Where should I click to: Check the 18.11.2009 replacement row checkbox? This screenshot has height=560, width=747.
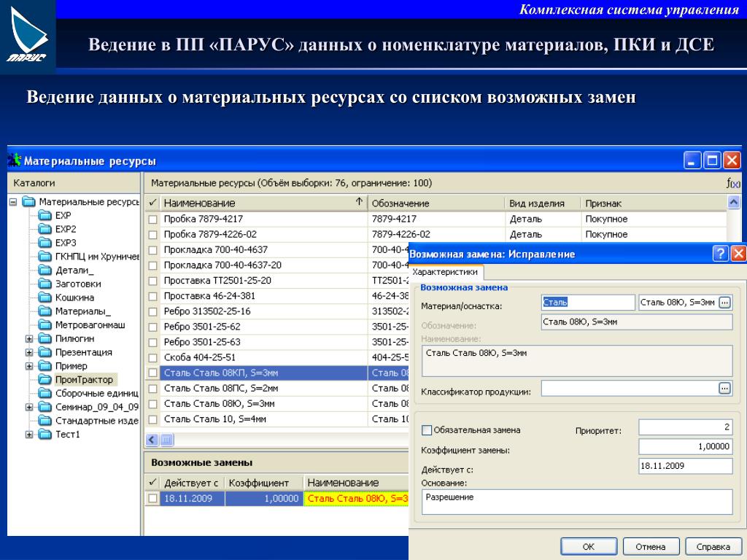pyautogui.click(x=152, y=499)
